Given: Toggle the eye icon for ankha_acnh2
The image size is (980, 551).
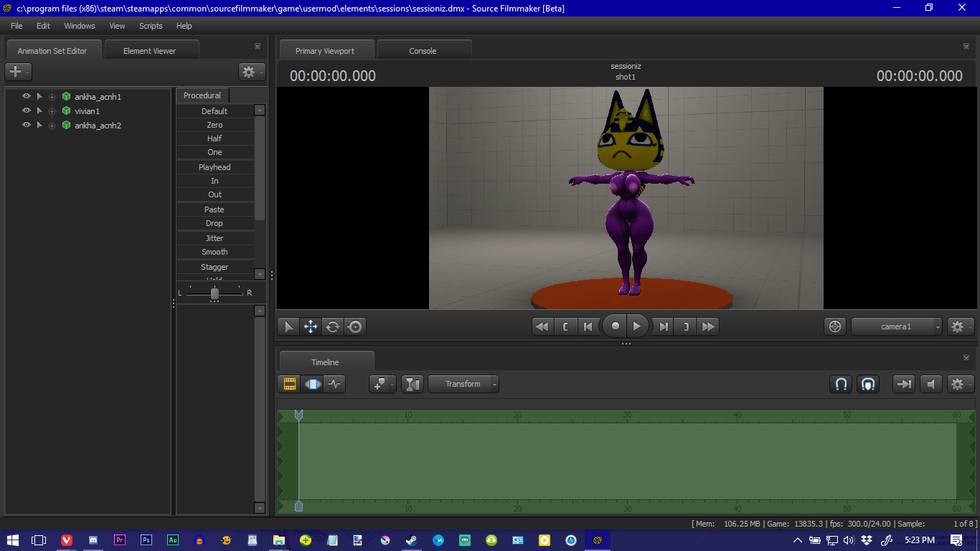Looking at the screenshot, I should tap(27, 125).
